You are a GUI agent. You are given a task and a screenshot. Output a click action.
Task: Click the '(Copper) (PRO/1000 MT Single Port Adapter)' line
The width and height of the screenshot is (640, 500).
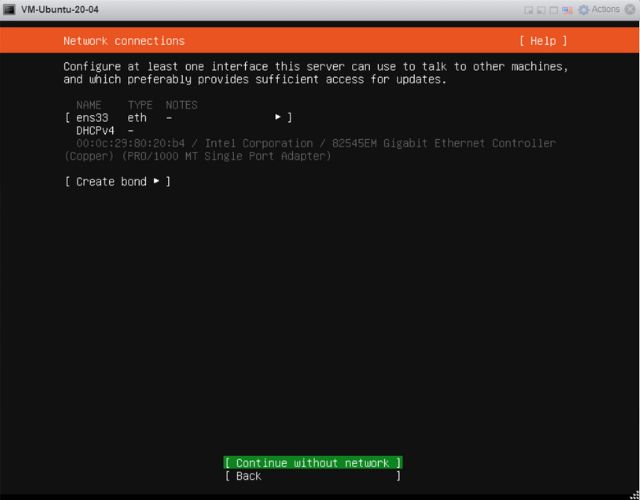click(198, 156)
